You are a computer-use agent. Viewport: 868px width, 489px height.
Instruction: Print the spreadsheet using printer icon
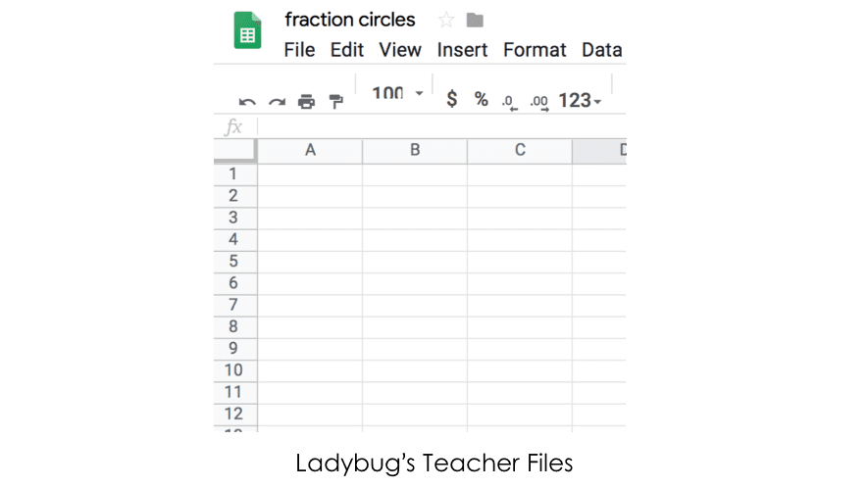coord(306,102)
